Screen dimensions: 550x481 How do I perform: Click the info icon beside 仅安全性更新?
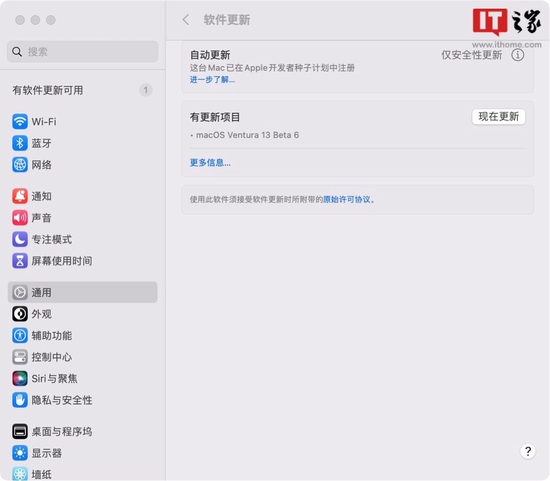pos(517,55)
